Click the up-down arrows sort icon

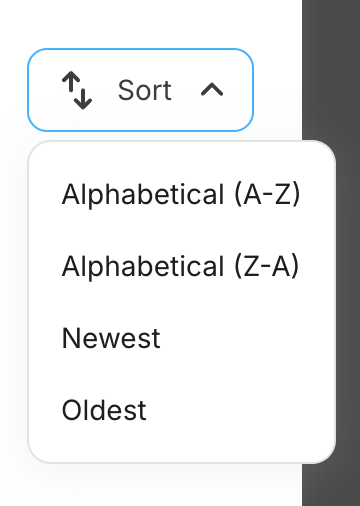point(77,90)
